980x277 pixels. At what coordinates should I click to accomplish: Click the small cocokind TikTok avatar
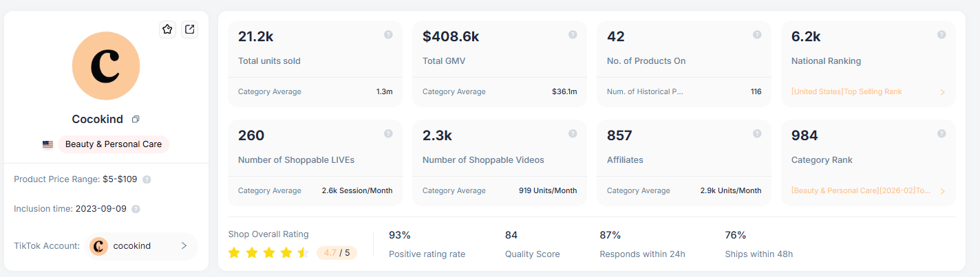pos(99,246)
